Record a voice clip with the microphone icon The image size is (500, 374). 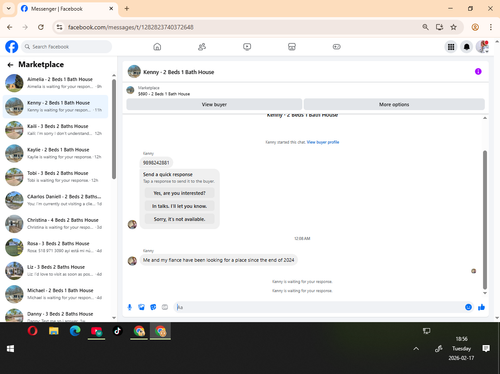point(130,307)
